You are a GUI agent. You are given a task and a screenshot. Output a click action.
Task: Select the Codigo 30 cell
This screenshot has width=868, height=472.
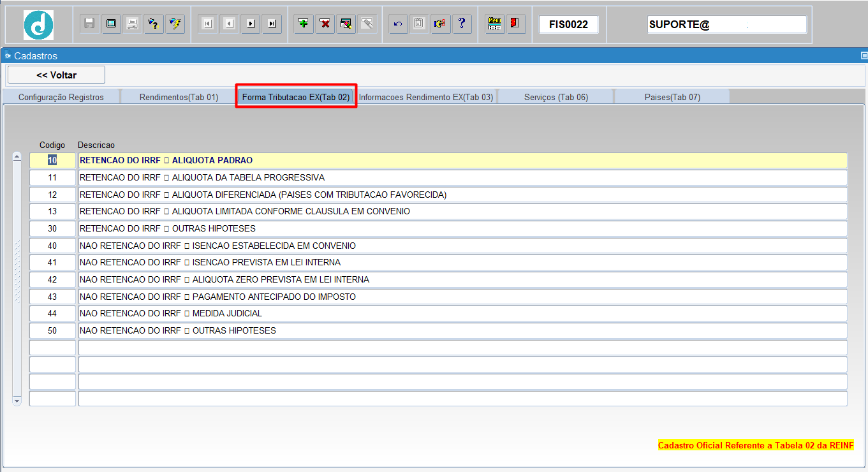click(x=52, y=228)
